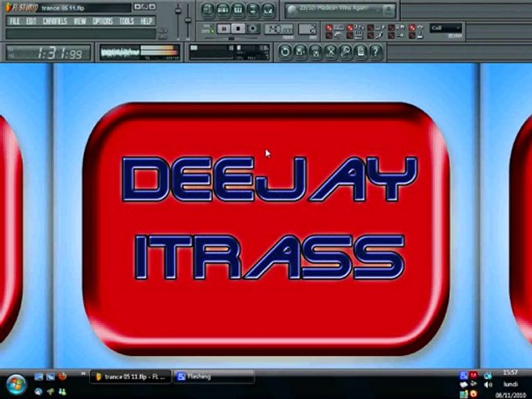Click the pattern number selector

(308, 29)
